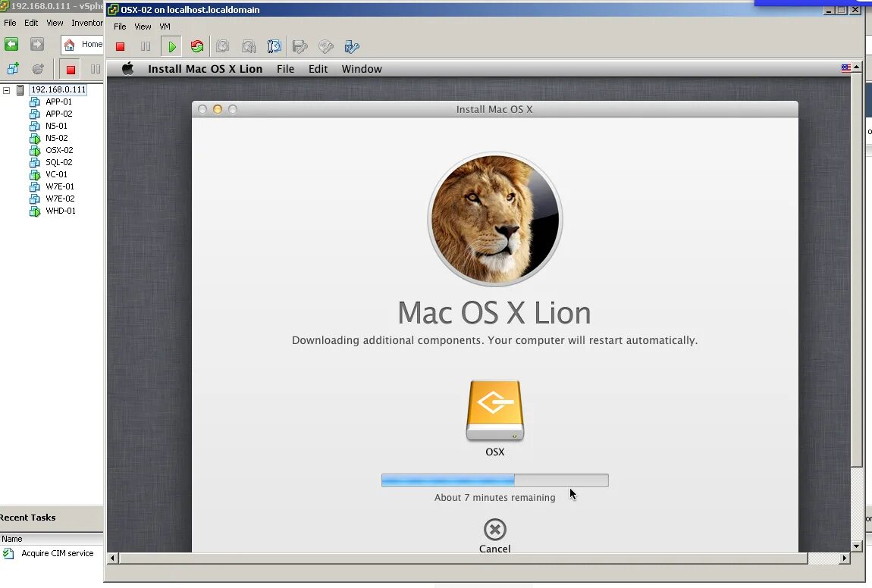The height and width of the screenshot is (588, 872).
Task: Select WHD-01 virtual machine in inventory
Action: click(x=60, y=211)
